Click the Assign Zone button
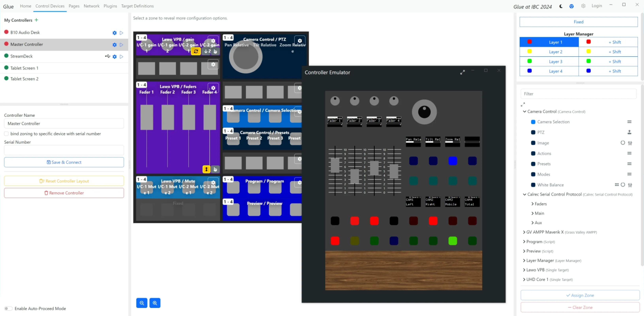Image resolution: width=644 pixels, height=316 pixels. (x=580, y=295)
